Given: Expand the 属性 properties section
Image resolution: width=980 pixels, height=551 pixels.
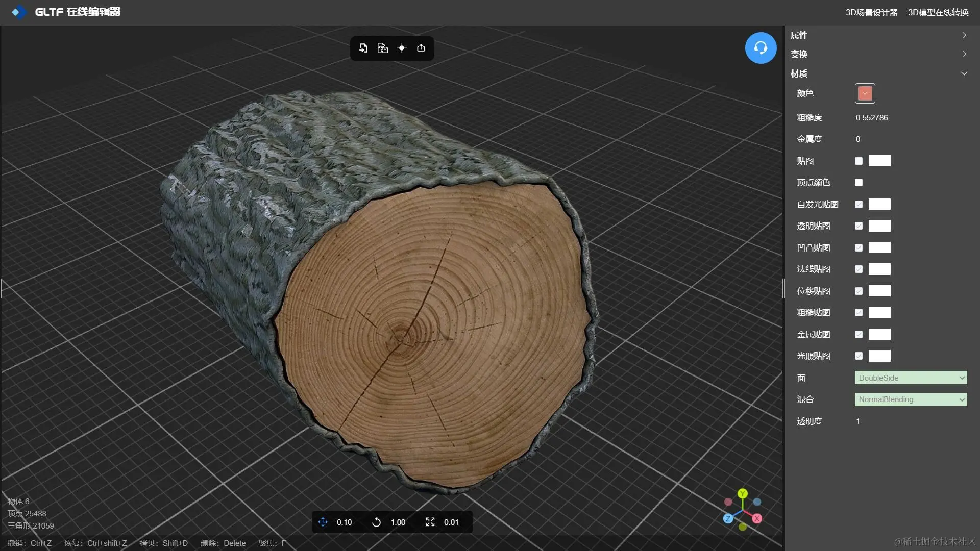Looking at the screenshot, I should [878, 35].
